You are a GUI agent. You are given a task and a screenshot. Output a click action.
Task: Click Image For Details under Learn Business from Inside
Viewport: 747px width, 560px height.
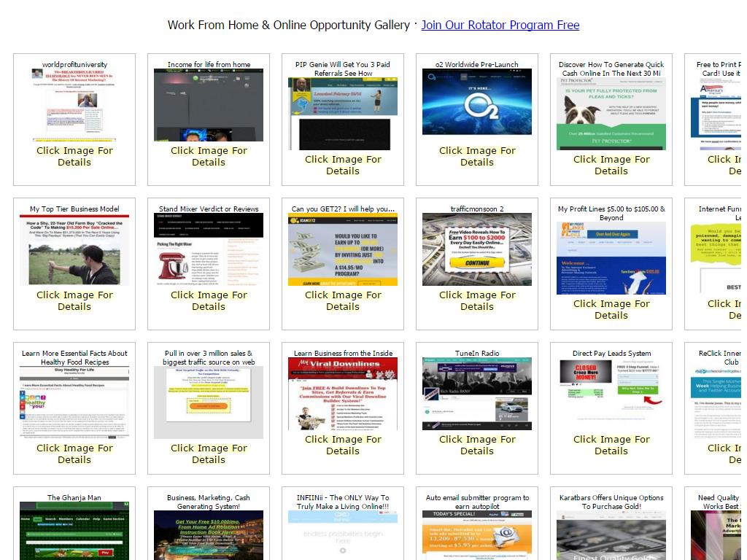coord(343,446)
